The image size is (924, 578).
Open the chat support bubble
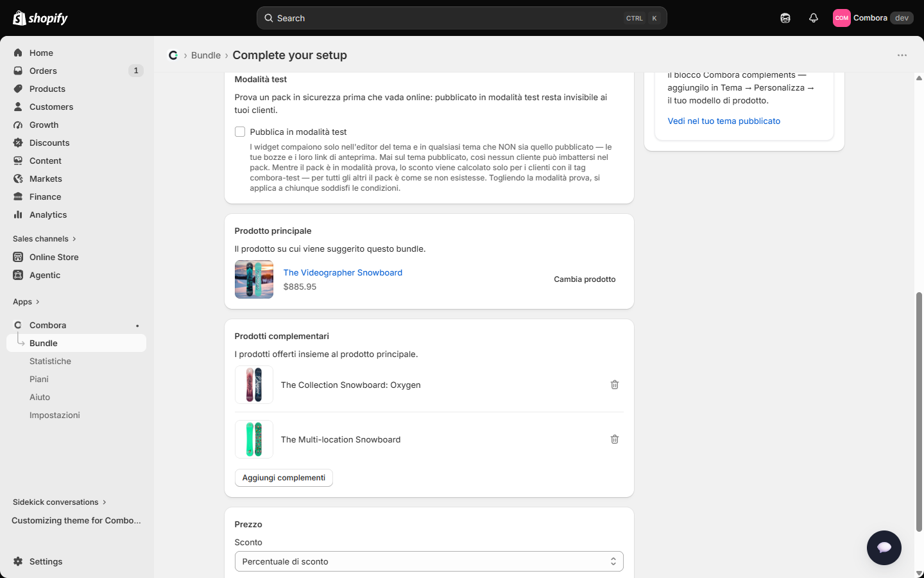pyautogui.click(x=884, y=548)
